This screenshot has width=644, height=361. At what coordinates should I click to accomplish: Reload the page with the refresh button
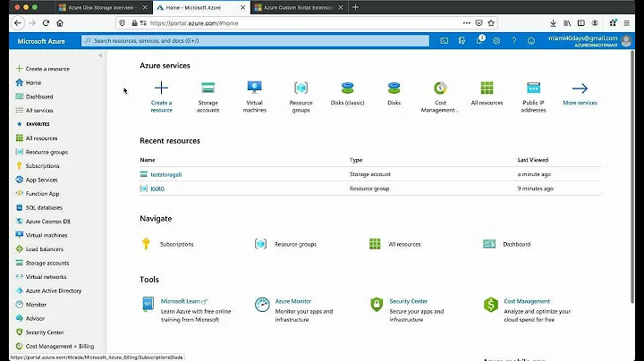coord(46,23)
